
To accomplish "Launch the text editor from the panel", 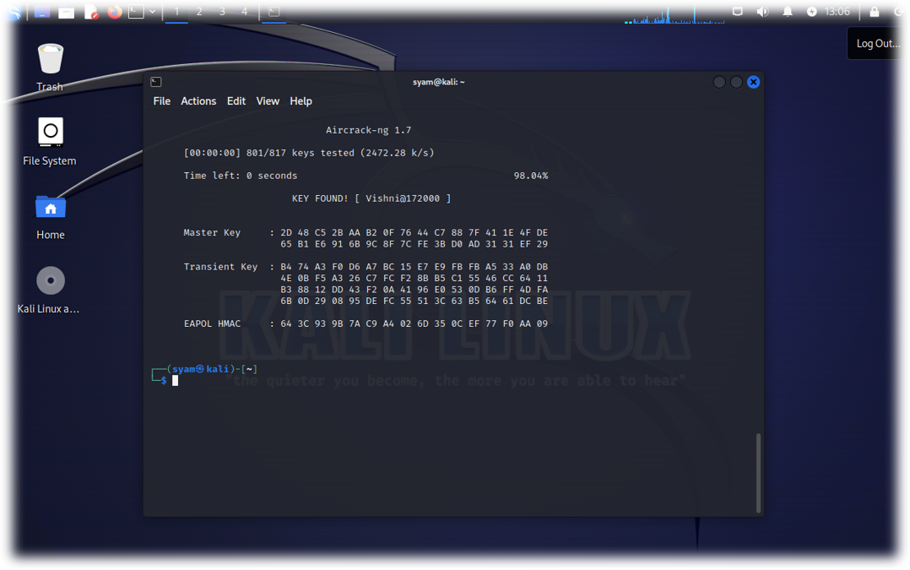I will click(91, 12).
